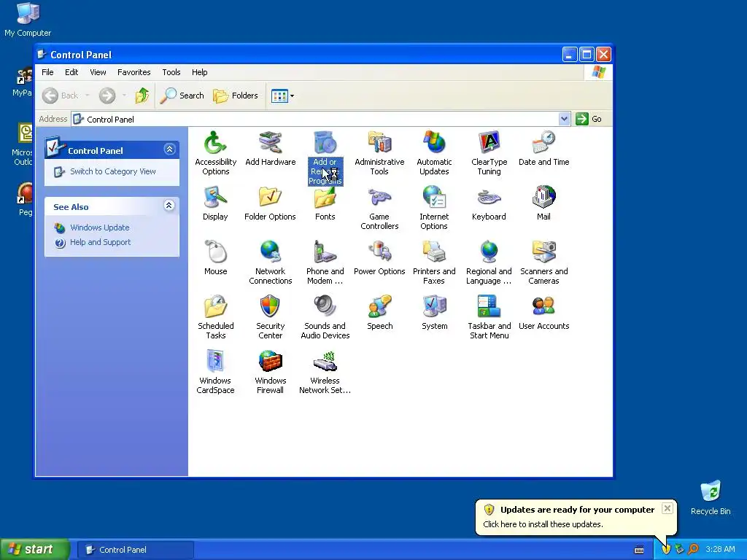Go up one folder level

click(142, 96)
